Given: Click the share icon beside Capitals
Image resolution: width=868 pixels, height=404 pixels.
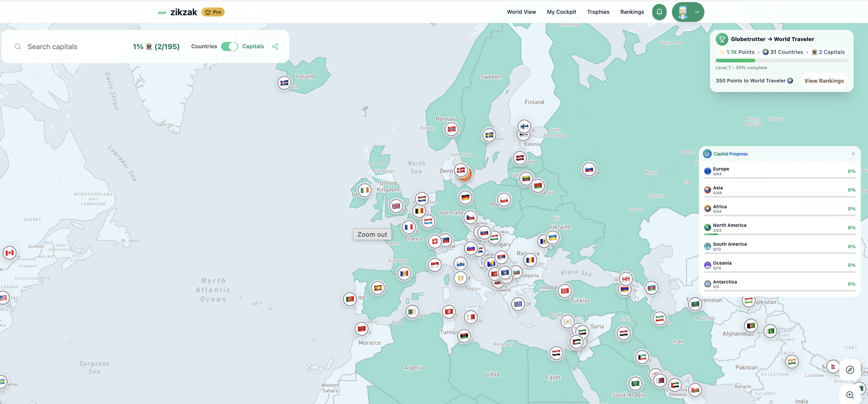Looking at the screenshot, I should click(x=275, y=46).
